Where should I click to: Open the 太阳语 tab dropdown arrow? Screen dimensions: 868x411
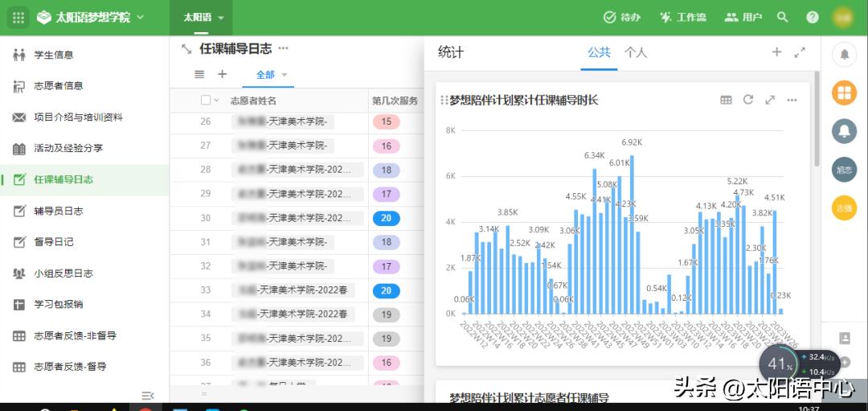point(221,18)
